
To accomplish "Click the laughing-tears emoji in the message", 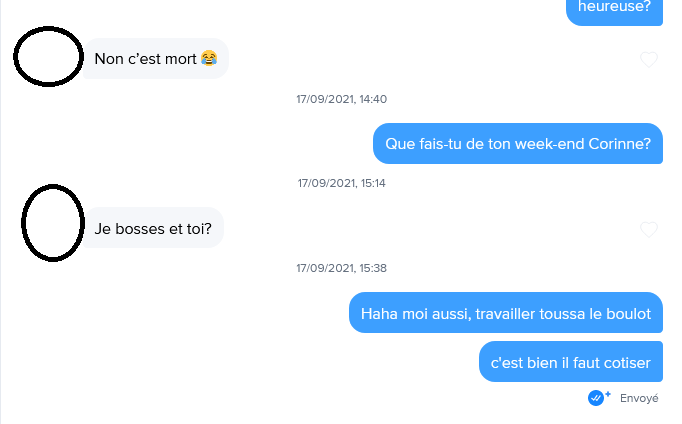I will tap(209, 58).
